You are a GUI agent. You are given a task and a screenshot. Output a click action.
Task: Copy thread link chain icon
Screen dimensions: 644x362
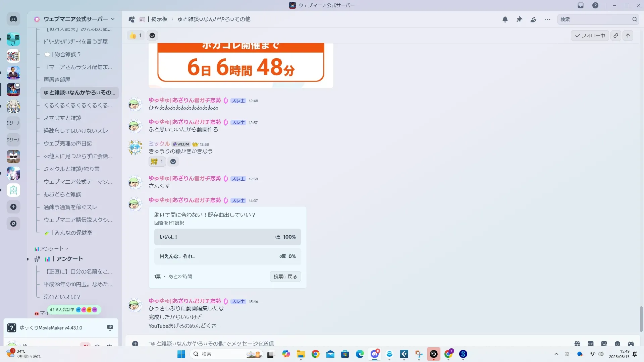616,36
